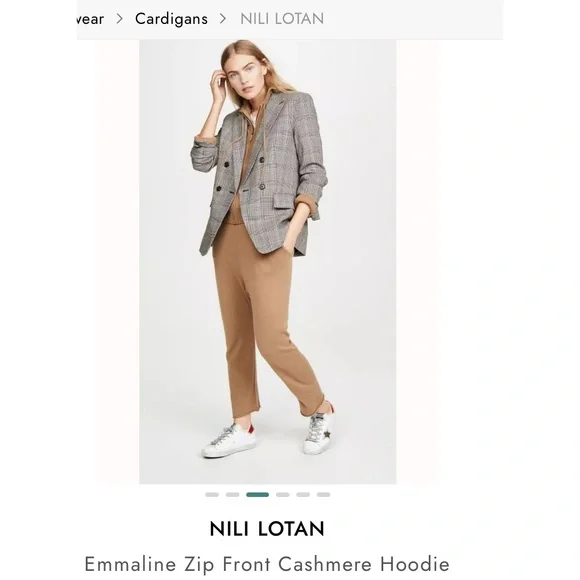Viewport: 580px width, 580px height.
Task: Select the gray NILI LOTAN breadcrumb
Action: click(282, 19)
